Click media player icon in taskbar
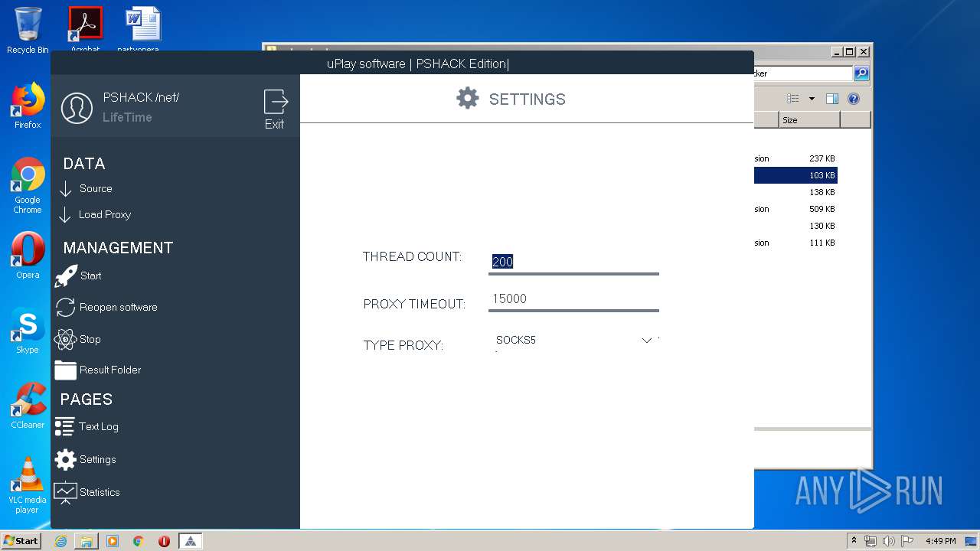Image resolution: width=980 pixels, height=551 pixels. 113,541
